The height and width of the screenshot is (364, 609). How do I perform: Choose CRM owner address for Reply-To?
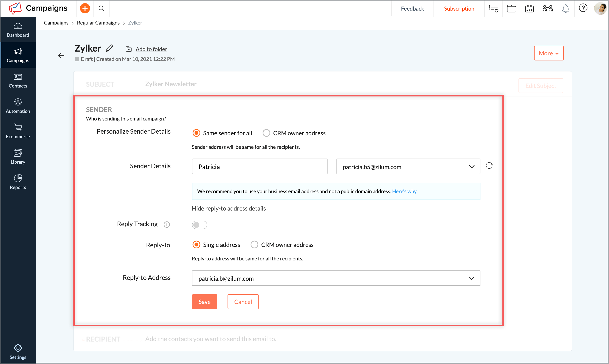click(x=254, y=244)
